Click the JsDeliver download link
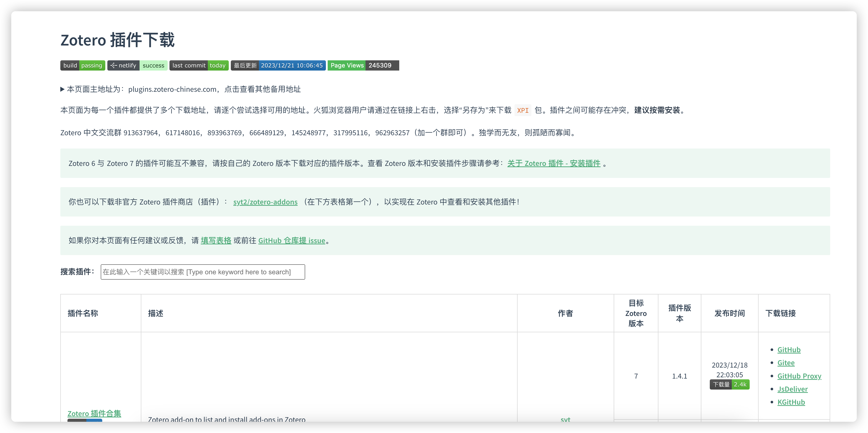 793,389
